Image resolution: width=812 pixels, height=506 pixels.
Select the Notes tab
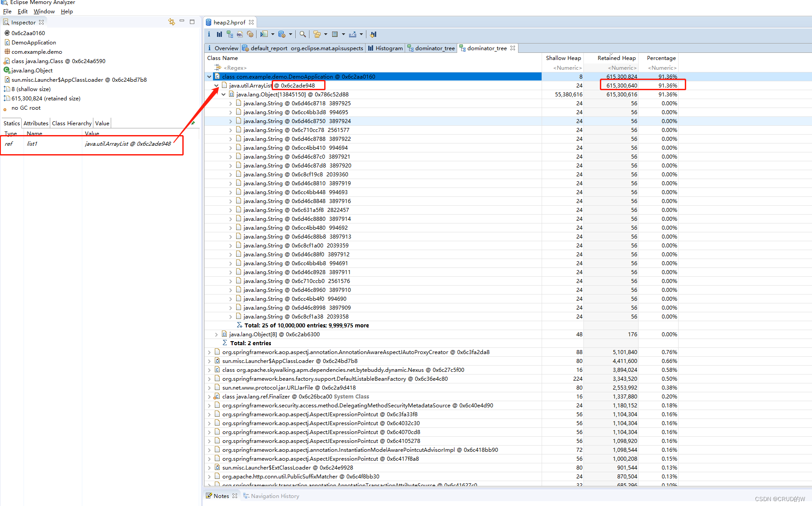(221, 496)
